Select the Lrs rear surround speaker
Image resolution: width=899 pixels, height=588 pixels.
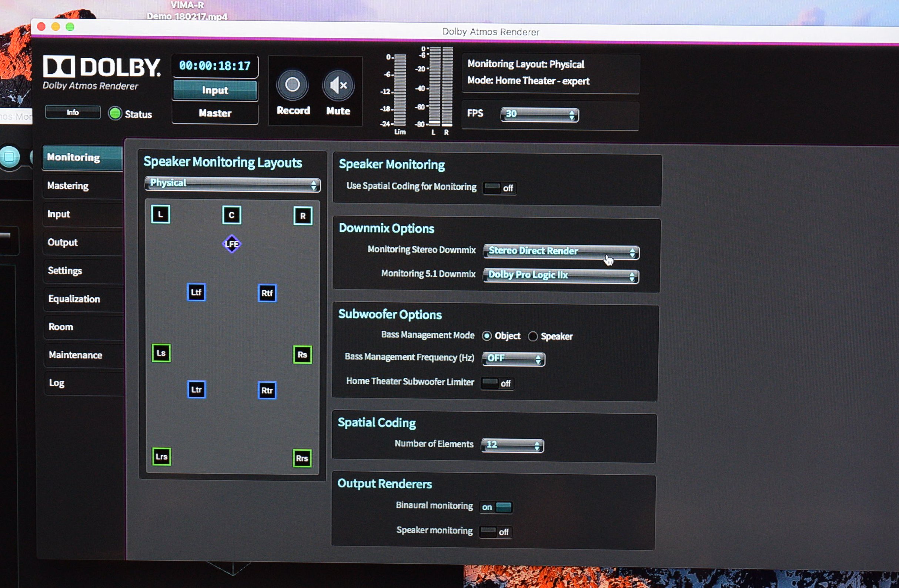click(161, 457)
